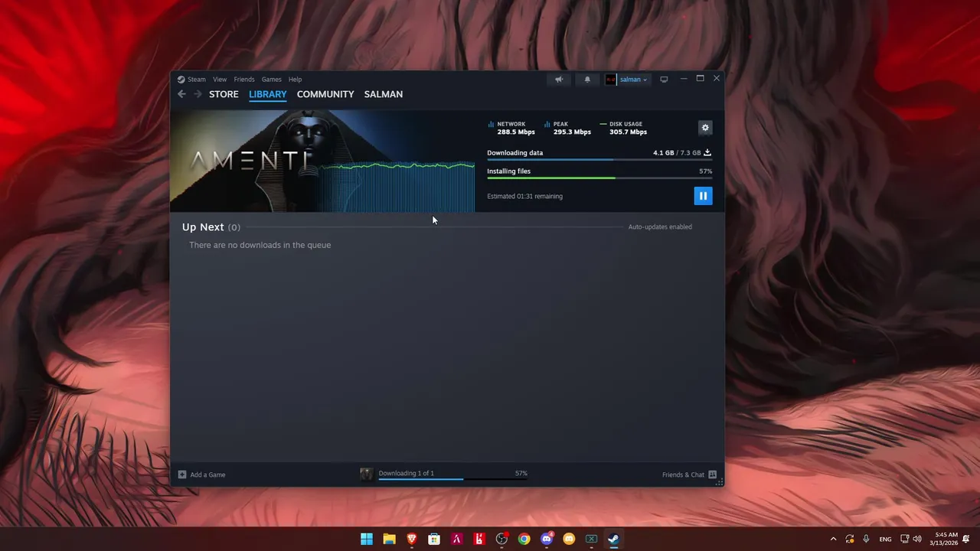
Task: Click the microphone tray icon
Action: [x=866, y=539]
